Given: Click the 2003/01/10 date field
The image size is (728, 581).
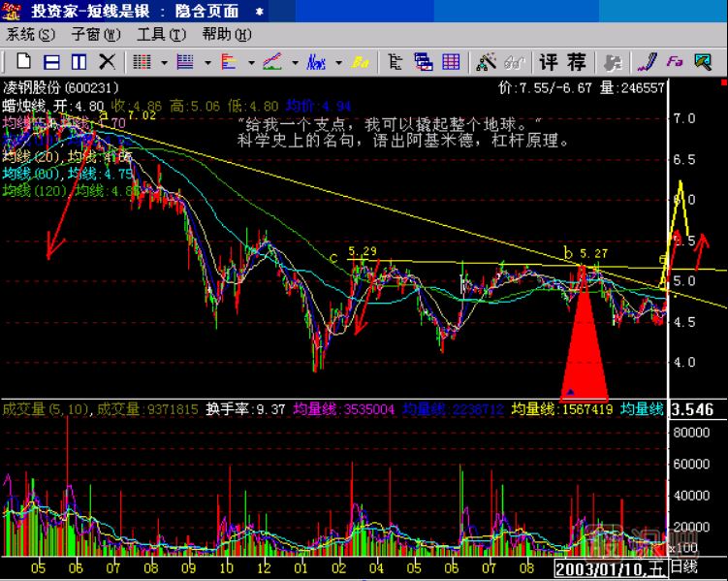Looking at the screenshot, I should (606, 565).
